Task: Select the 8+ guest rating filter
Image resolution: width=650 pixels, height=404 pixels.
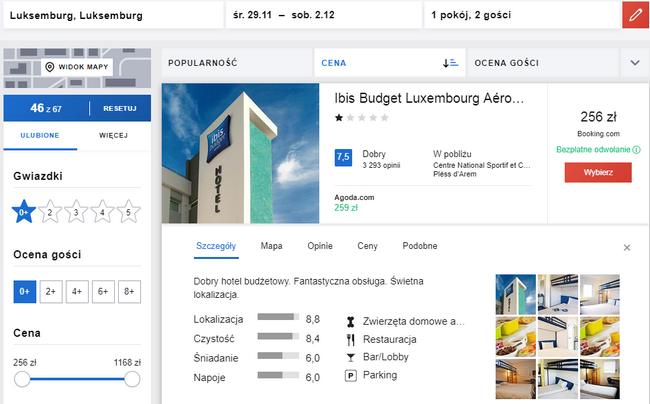Action: [x=129, y=292]
